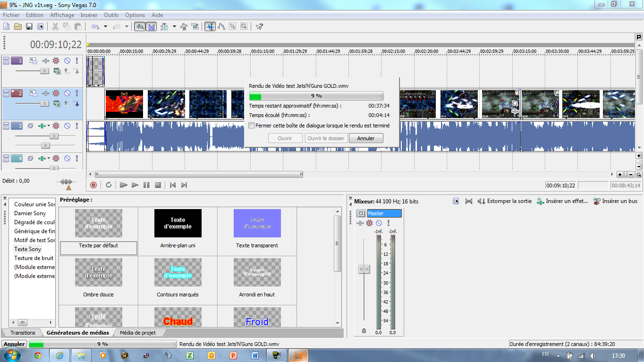Activate the What's This help pointer

click(x=259, y=26)
